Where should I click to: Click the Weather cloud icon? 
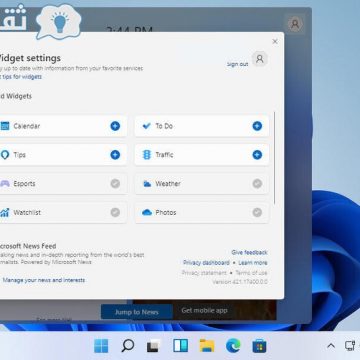pyautogui.click(x=147, y=184)
